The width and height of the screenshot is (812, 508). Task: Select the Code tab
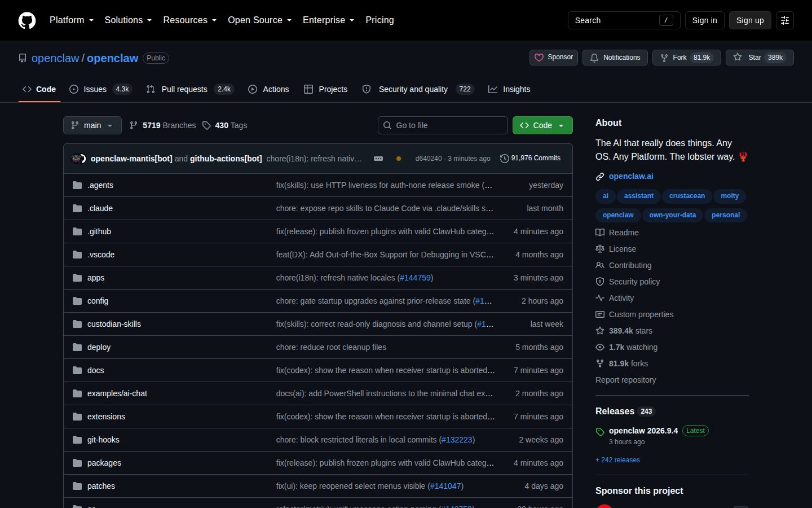pyautogui.click(x=39, y=89)
